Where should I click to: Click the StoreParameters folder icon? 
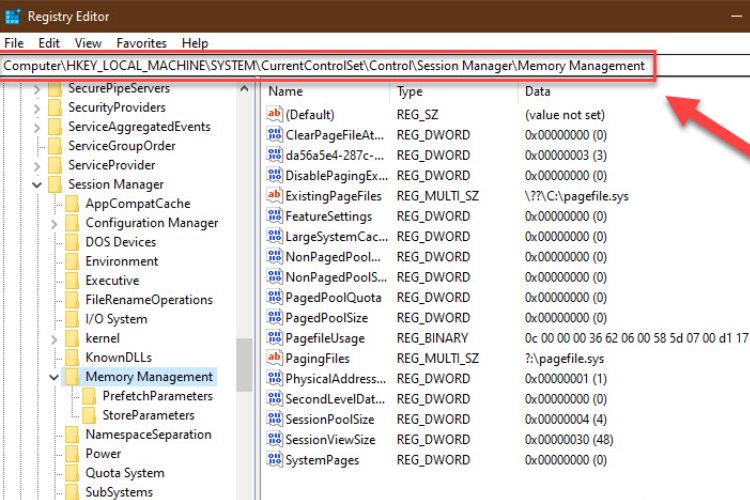(89, 415)
